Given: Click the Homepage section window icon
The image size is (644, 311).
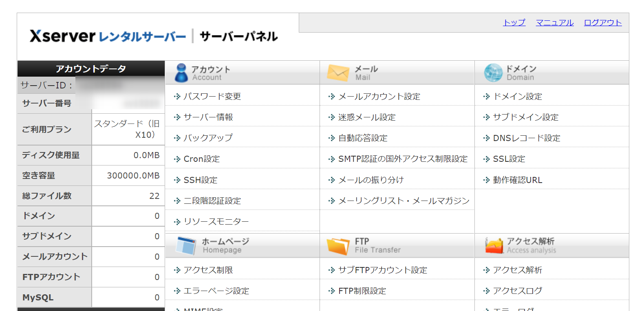Looking at the screenshot, I should point(186,245).
